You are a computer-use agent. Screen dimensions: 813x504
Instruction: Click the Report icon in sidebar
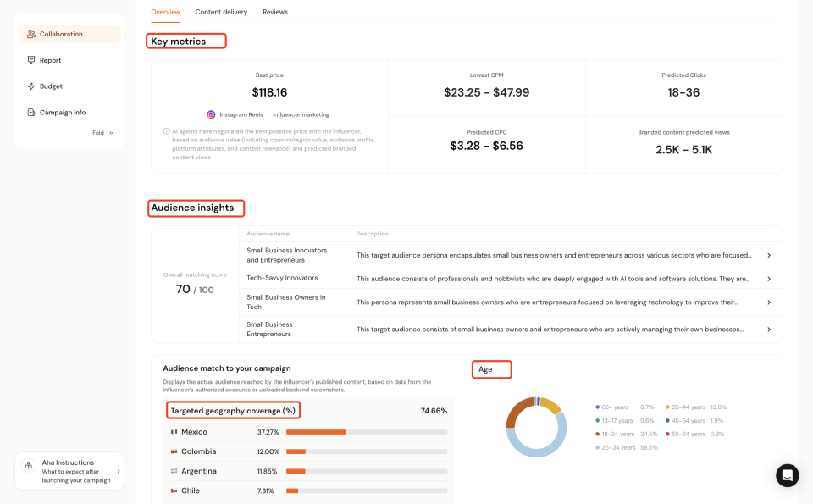tap(31, 60)
